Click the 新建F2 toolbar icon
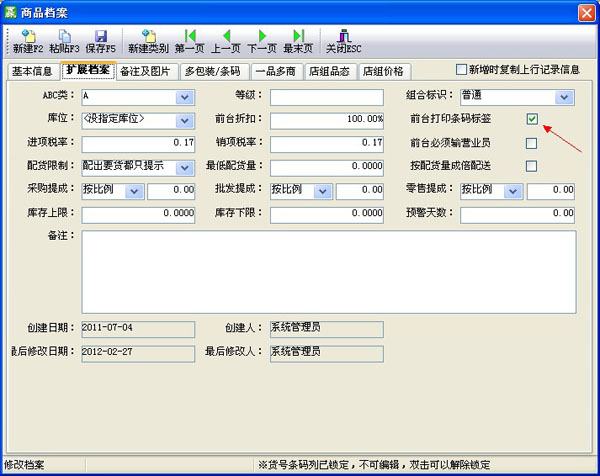 [x=28, y=41]
